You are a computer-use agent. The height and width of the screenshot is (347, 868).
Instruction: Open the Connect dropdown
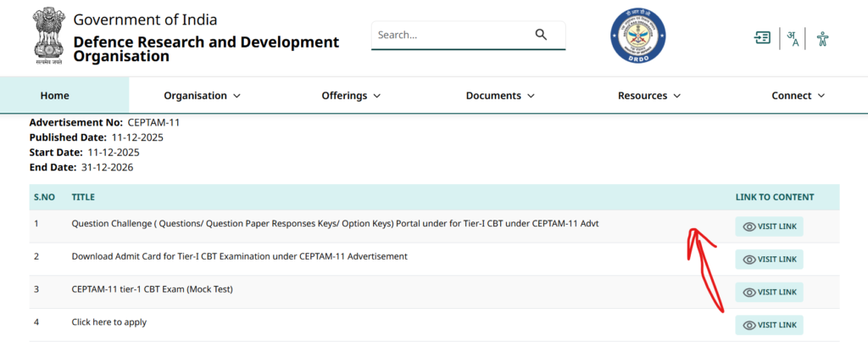pos(798,95)
